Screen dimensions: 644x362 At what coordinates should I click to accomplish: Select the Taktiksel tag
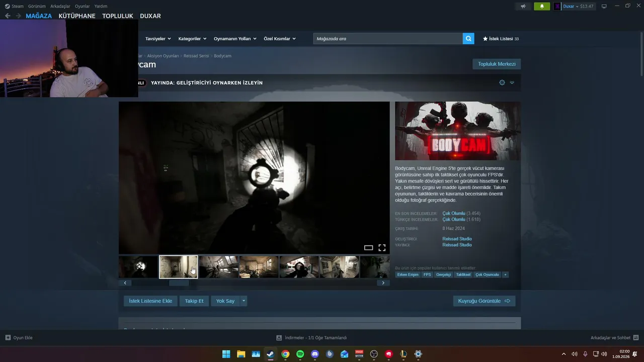[463, 275]
